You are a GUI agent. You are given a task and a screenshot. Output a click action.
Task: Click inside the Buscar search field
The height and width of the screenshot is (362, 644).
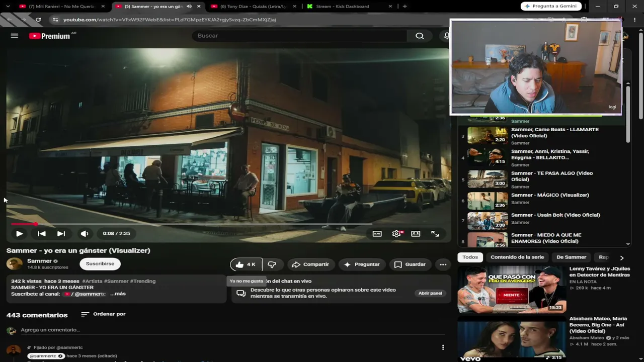point(299,36)
